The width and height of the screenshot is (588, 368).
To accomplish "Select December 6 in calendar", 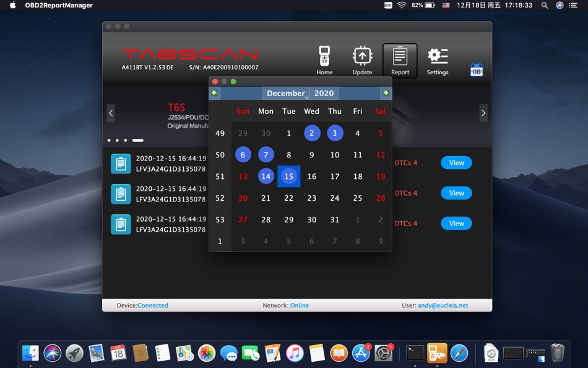I will pyautogui.click(x=243, y=155).
